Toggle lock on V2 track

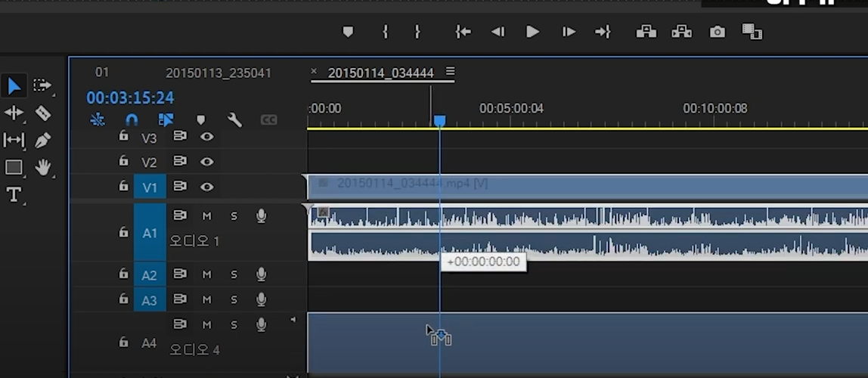point(123,160)
